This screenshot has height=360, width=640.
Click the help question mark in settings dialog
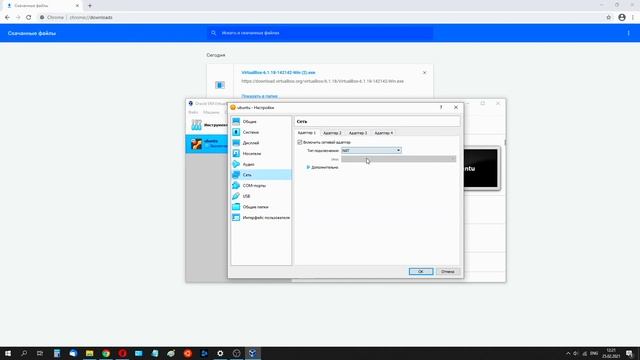coord(441,107)
